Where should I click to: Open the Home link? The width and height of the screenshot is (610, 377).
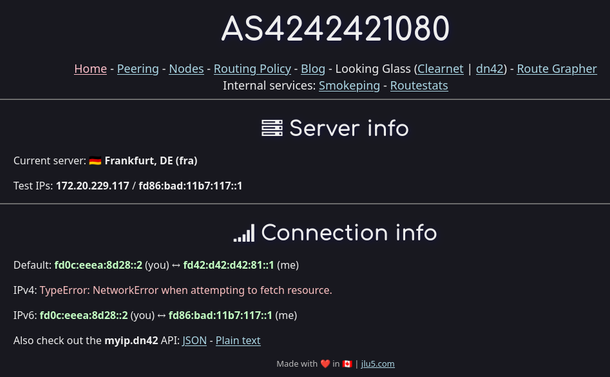coord(90,69)
